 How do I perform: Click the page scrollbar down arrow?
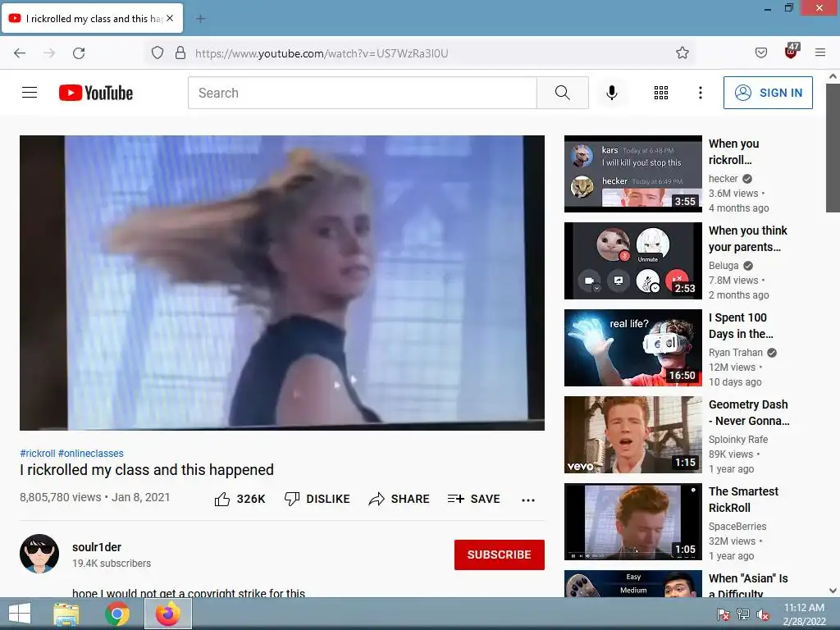coord(833,591)
